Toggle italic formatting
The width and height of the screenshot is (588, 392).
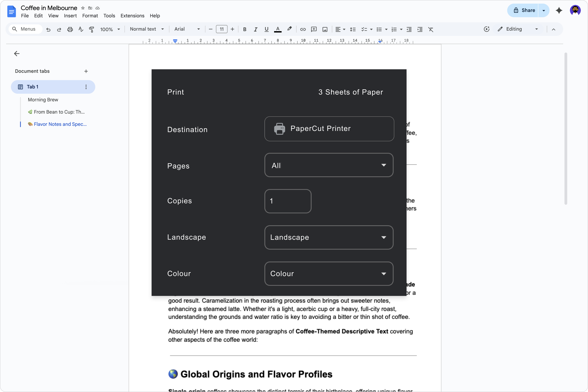click(255, 29)
